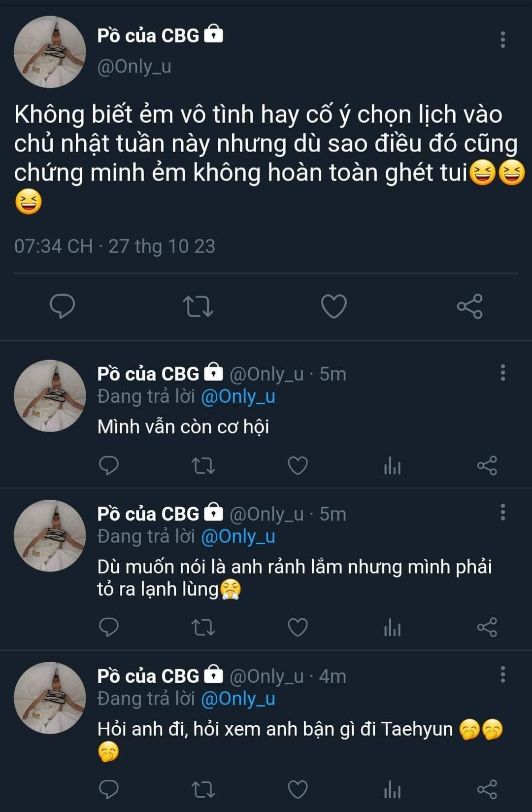Viewport: 532px width, 812px height.
Task: Tap the 'Pồ của CBG' name on main tweet
Action: coord(148,35)
